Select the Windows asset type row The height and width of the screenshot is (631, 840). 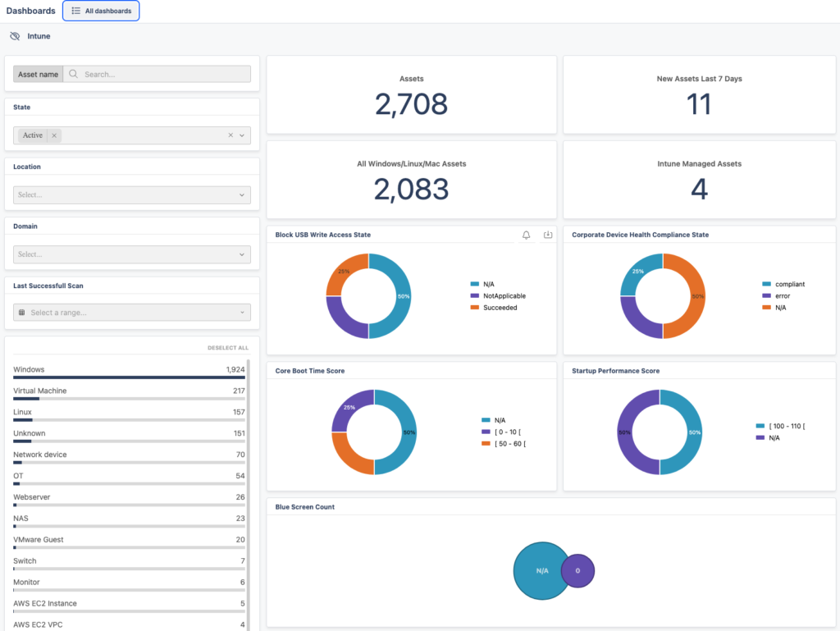129,373
